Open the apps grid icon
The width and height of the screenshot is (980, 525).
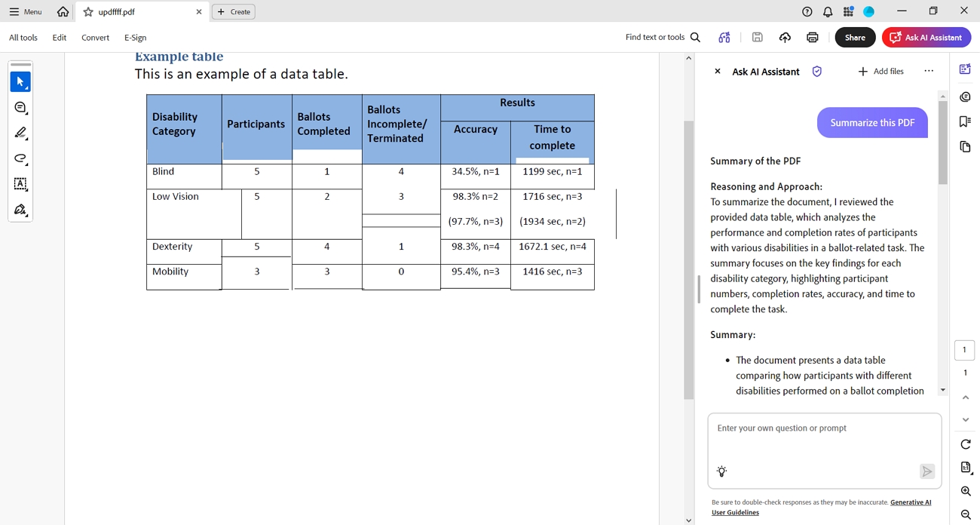(x=848, y=11)
